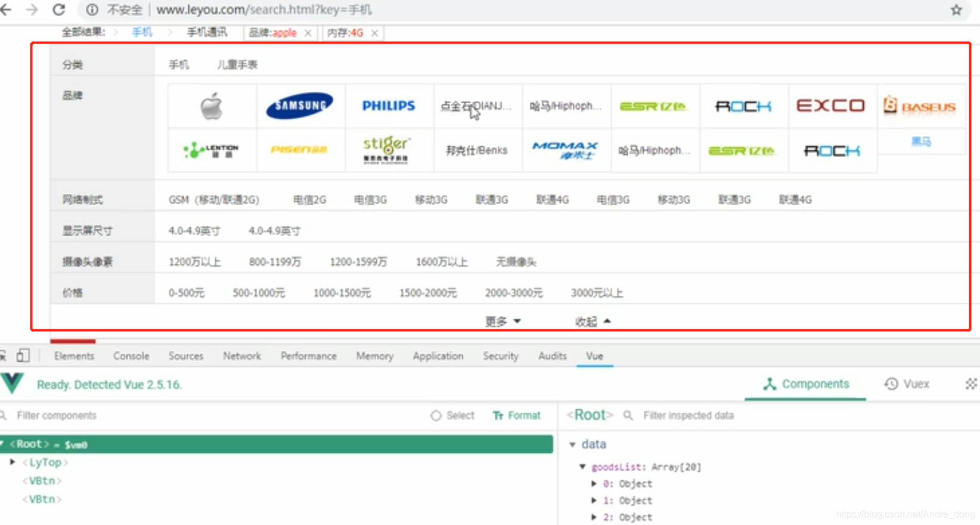Click the 黑马 brand link
The image size is (980, 525).
pyautogui.click(x=921, y=141)
